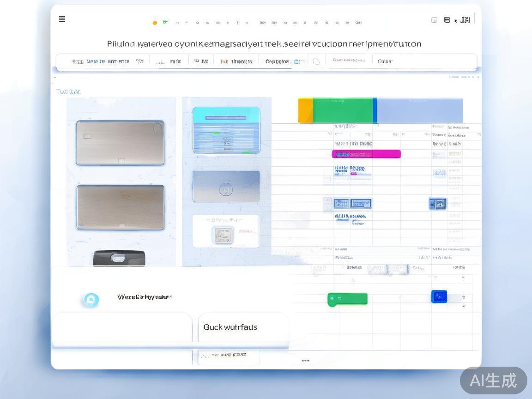The width and height of the screenshot is (532, 399).
Task: Click the orange dot in the top bar
Action: point(155,23)
